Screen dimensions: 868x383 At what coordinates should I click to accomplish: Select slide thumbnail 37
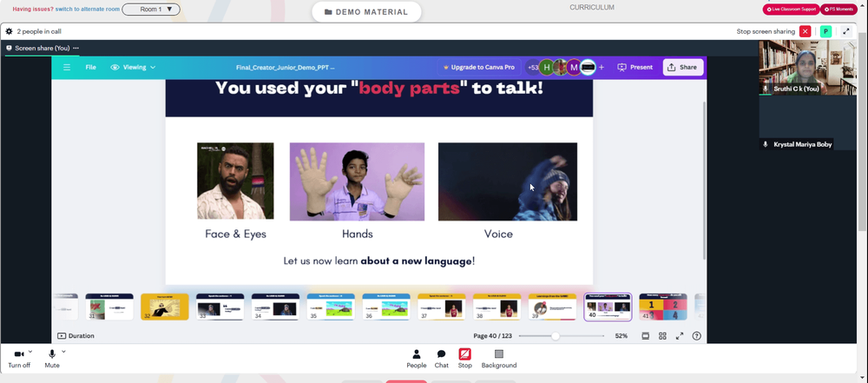tap(441, 307)
